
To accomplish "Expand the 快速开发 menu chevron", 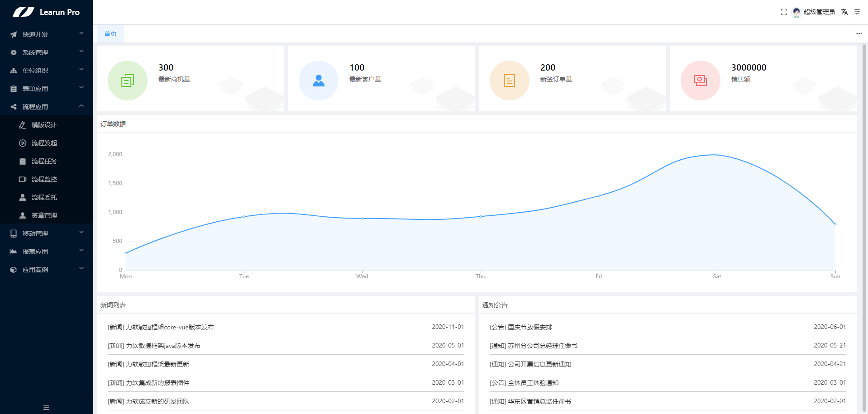I will coord(81,33).
